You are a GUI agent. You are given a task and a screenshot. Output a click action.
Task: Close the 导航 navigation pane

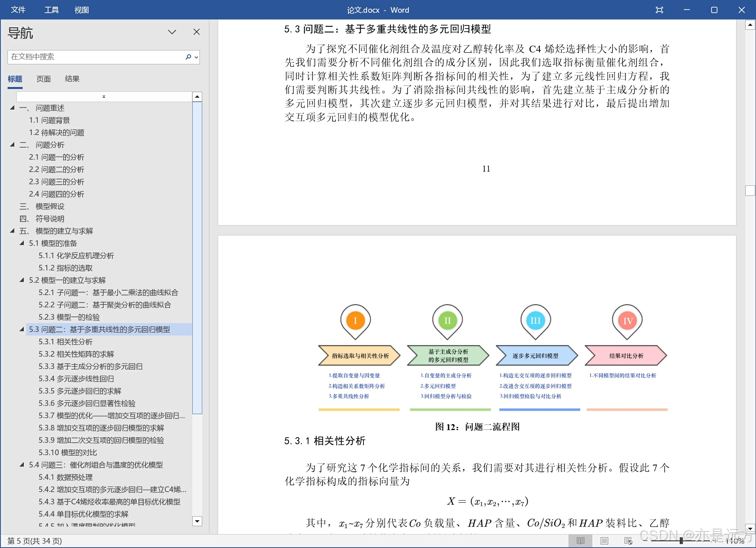[197, 32]
